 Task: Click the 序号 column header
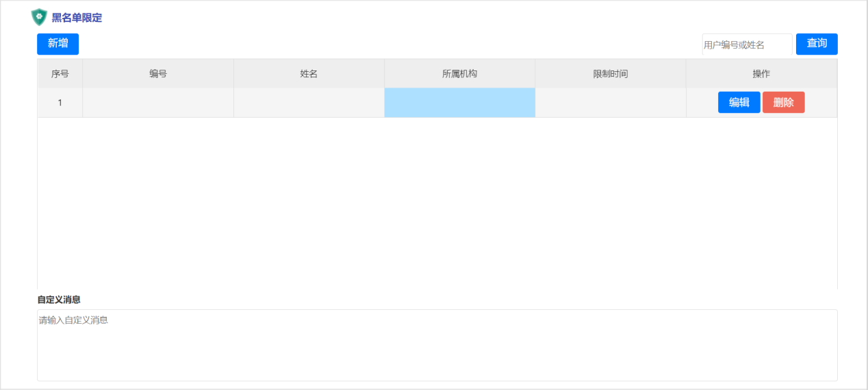point(60,74)
